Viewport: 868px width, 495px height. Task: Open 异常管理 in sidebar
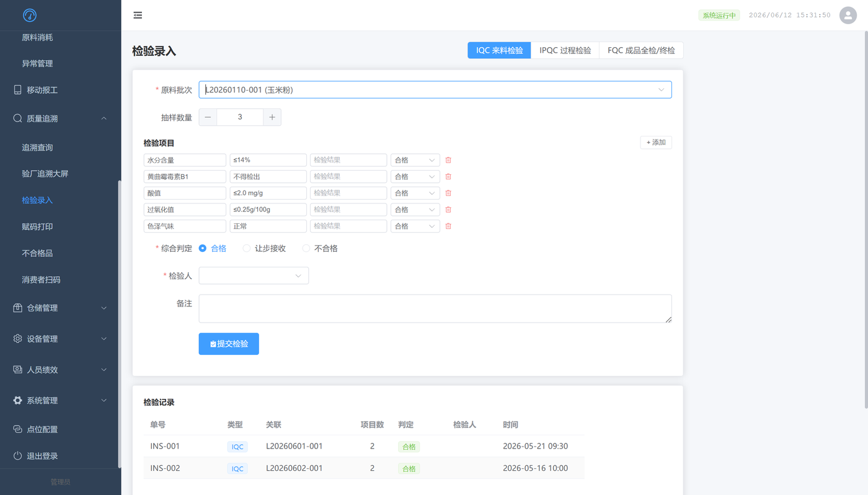click(x=37, y=63)
